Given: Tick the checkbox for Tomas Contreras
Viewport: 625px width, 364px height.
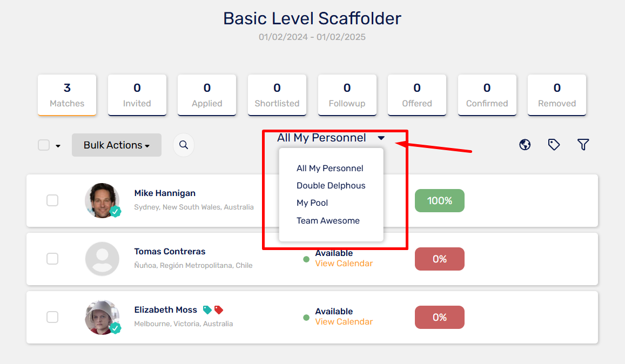Looking at the screenshot, I should 52,259.
